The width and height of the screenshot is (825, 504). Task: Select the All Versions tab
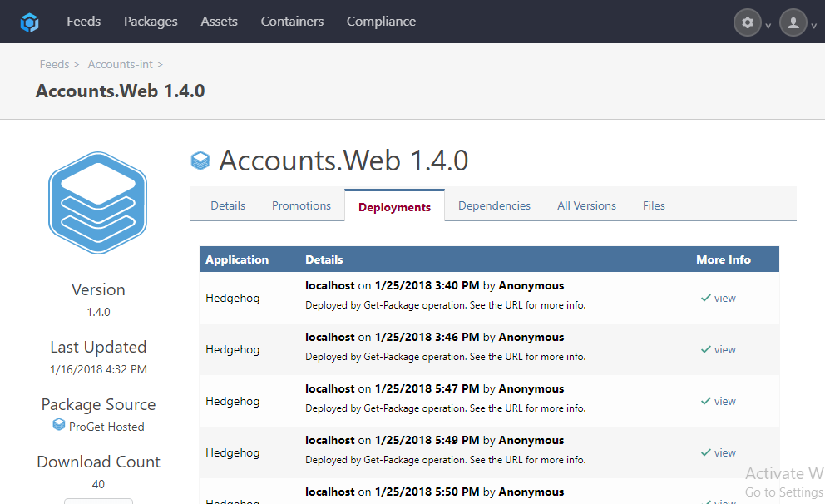click(586, 205)
